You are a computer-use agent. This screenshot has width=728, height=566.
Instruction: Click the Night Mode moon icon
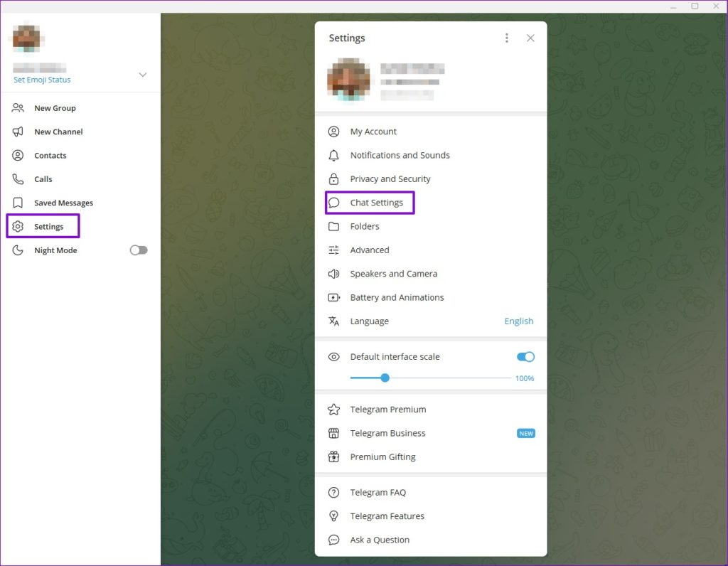click(18, 250)
